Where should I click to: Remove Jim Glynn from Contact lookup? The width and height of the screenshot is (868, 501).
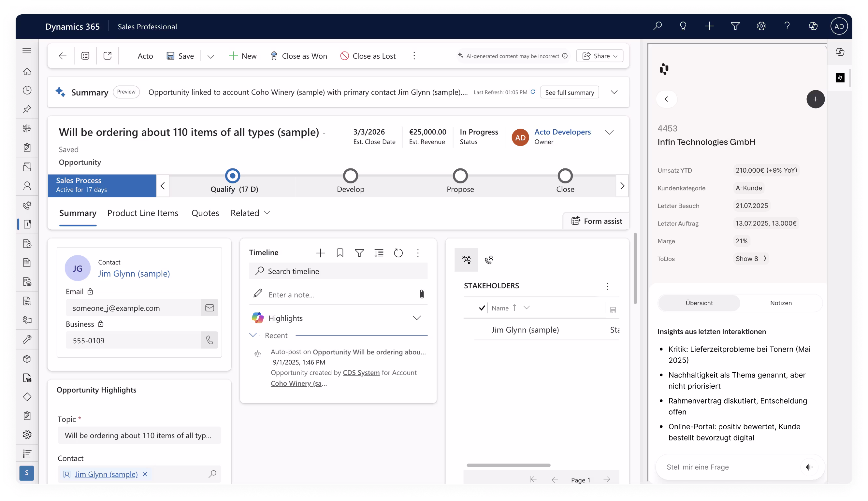(x=145, y=474)
